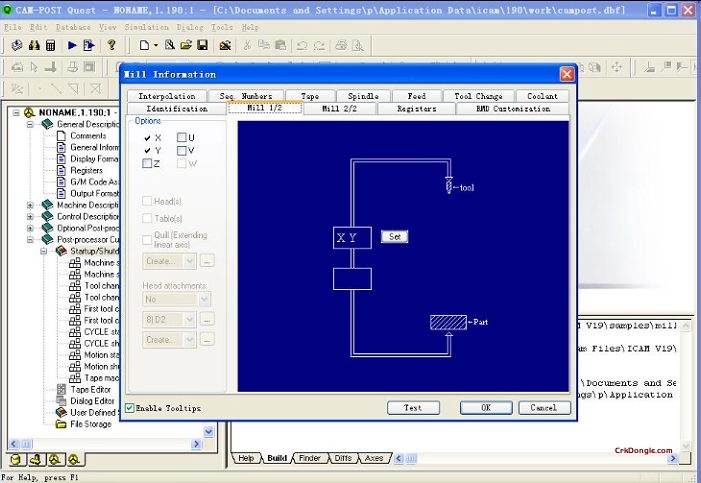Click the File Storage folder icon
701x483 pixels.
click(62, 424)
